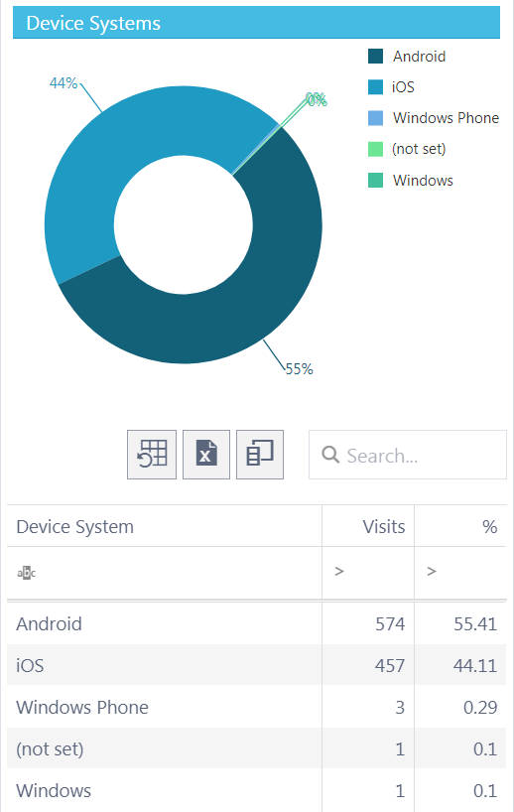Toggle Windows Phone legend entry
The width and height of the screenshot is (514, 812).
(x=434, y=118)
